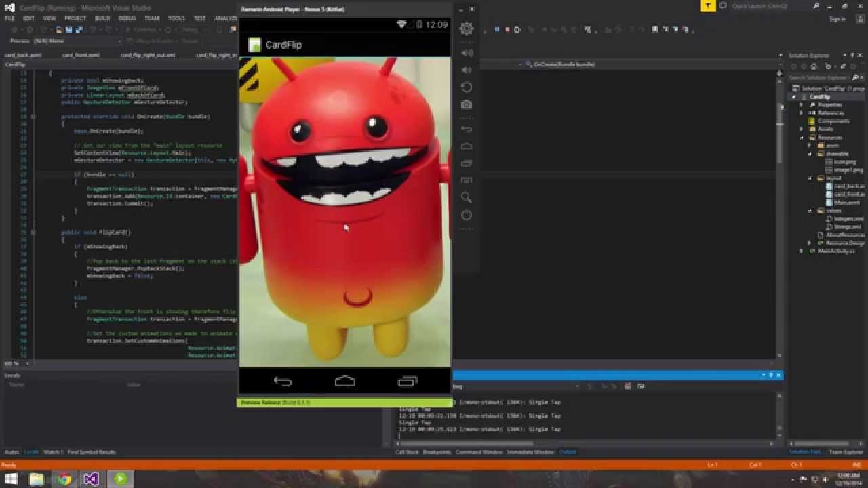Open the Watch 1 tab
Viewport: 868px width, 488px height.
[53, 452]
